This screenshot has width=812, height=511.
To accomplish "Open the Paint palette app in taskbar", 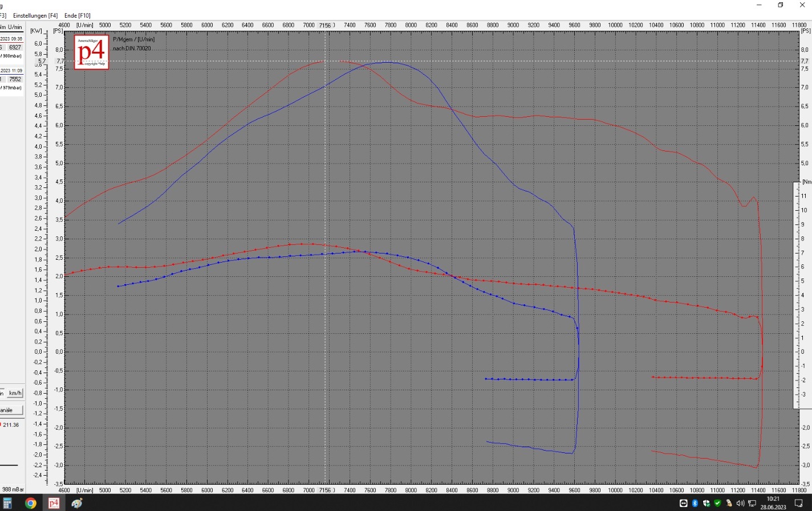I will 77,503.
